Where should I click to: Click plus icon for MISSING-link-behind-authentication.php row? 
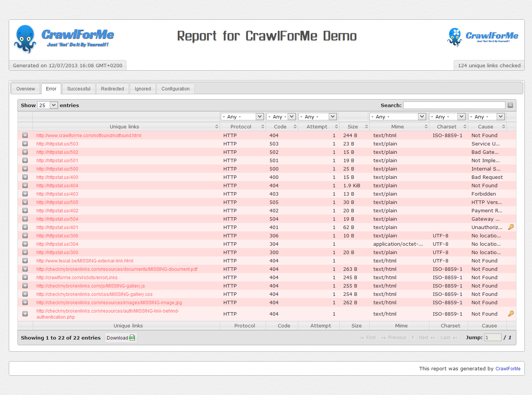(x=25, y=314)
